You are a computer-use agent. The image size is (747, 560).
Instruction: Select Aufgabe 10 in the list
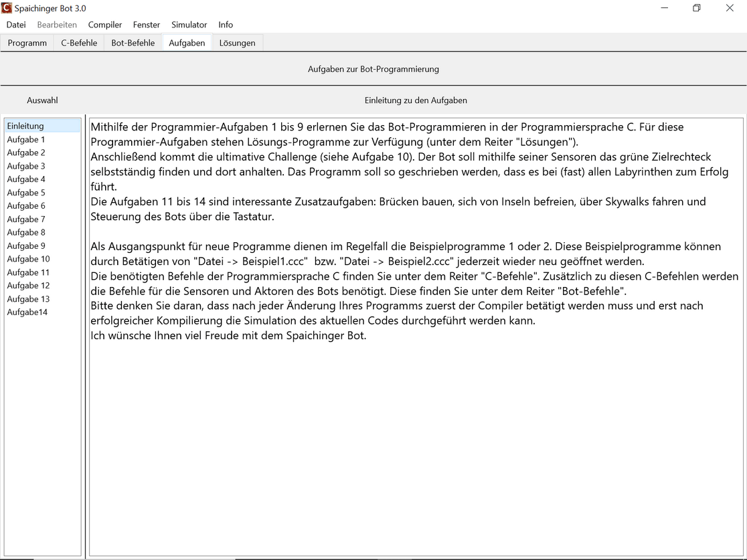(x=43, y=259)
